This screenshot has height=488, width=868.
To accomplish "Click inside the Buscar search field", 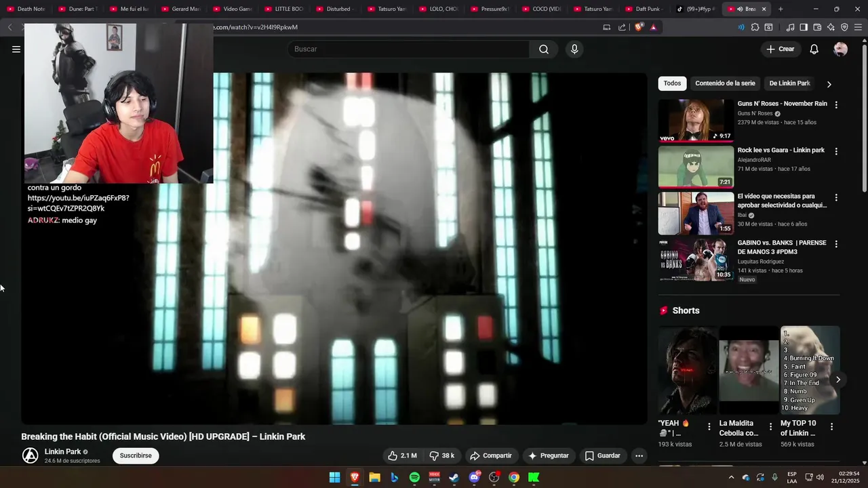I will click(x=408, y=49).
